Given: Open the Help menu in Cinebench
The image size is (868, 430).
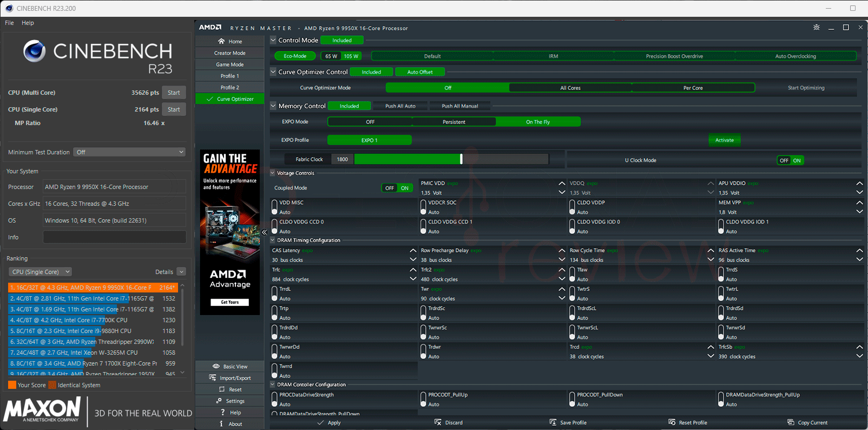Looking at the screenshot, I should 28,23.
